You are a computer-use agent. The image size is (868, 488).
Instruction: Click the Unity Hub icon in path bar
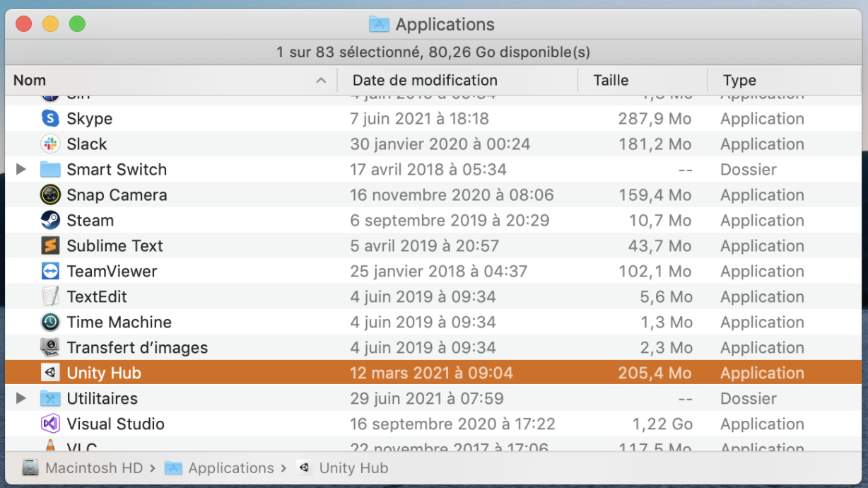click(305, 468)
